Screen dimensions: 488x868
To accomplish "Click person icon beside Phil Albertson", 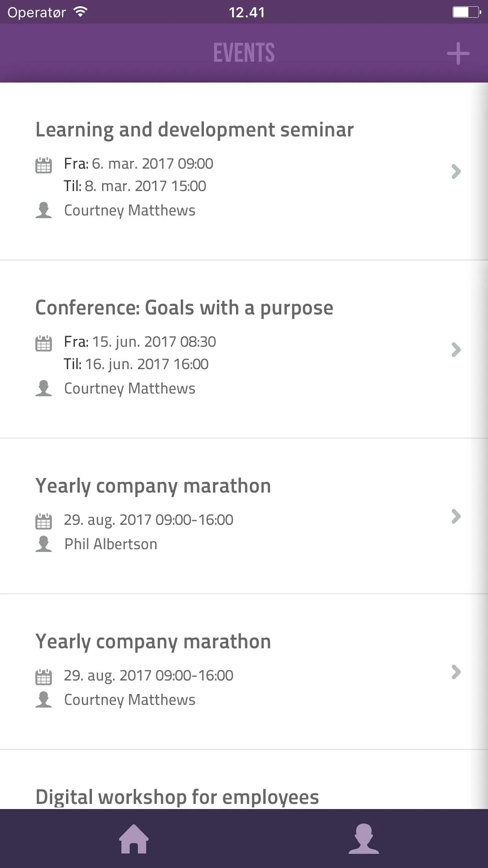I will tap(44, 544).
